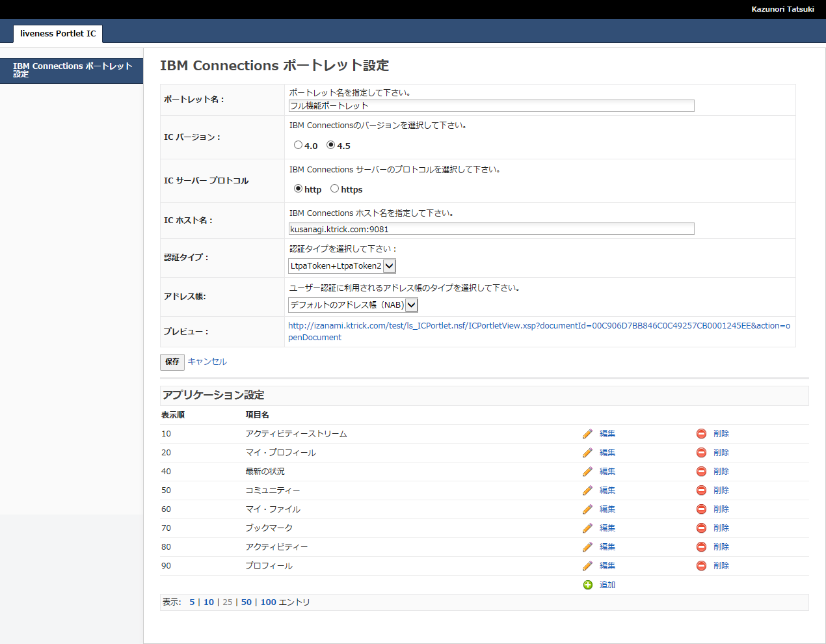Image resolution: width=826 pixels, height=644 pixels.
Task: Click pencil edit icon for 最新の状況 row
Action: click(x=587, y=472)
